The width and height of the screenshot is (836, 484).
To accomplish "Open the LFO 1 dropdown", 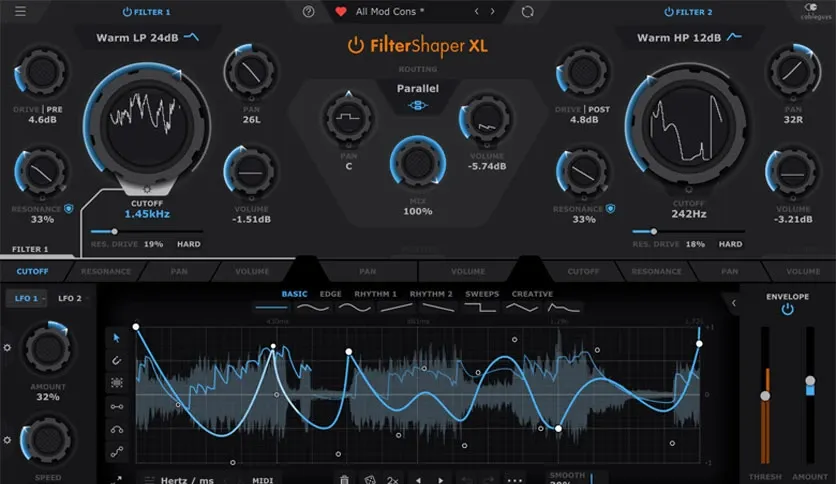I will pyautogui.click(x=27, y=298).
